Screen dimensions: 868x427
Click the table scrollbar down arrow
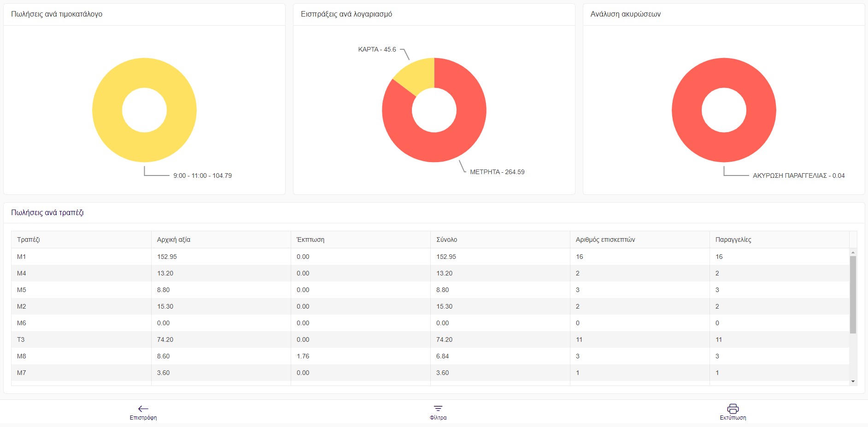853,381
